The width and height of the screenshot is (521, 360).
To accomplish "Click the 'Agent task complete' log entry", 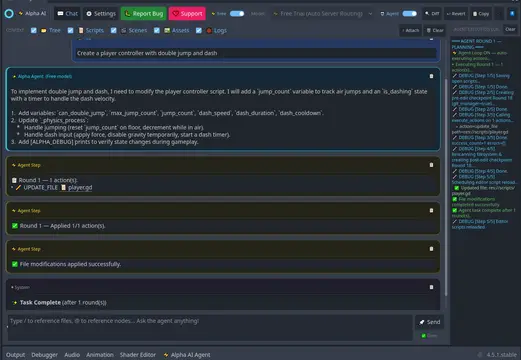I will pos(483,213).
